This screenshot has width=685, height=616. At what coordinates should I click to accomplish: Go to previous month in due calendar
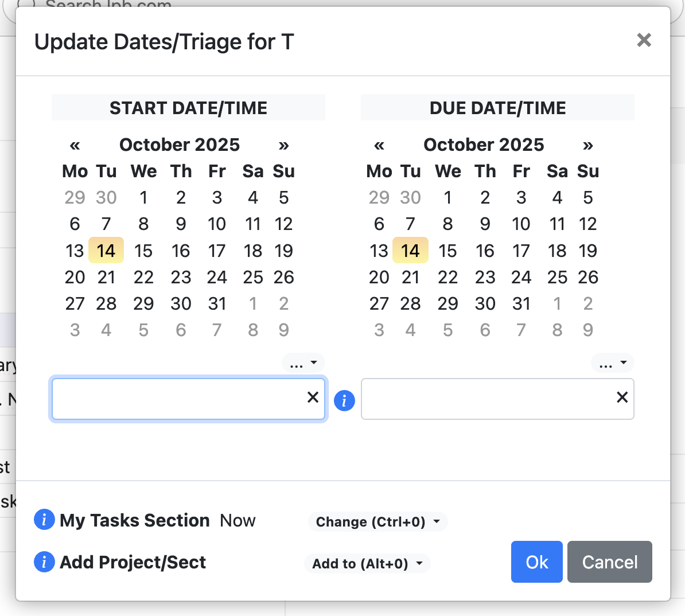pyautogui.click(x=379, y=145)
